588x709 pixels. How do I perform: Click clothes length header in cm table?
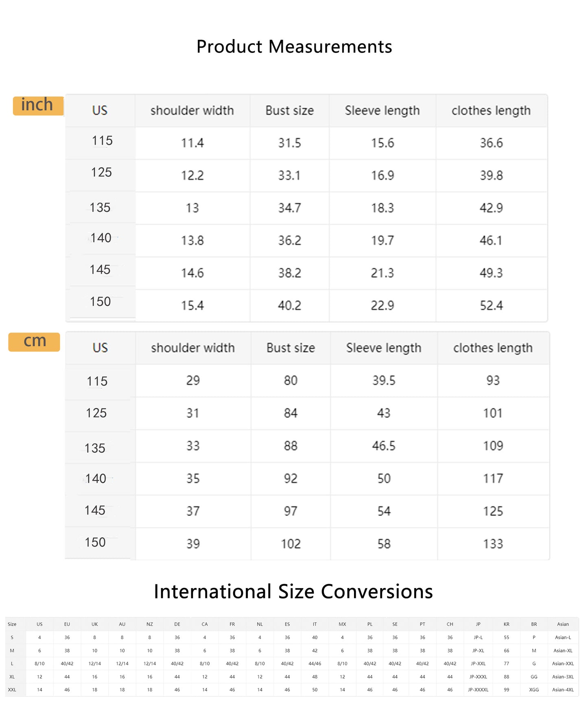(x=493, y=348)
